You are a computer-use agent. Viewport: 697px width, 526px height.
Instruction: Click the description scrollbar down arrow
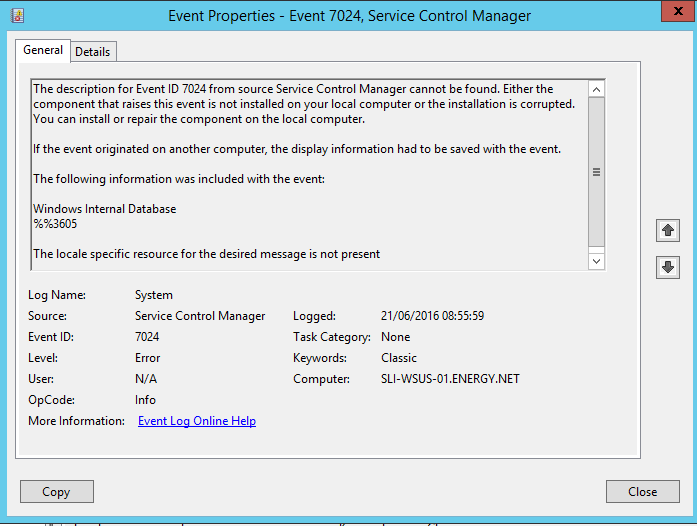click(596, 261)
